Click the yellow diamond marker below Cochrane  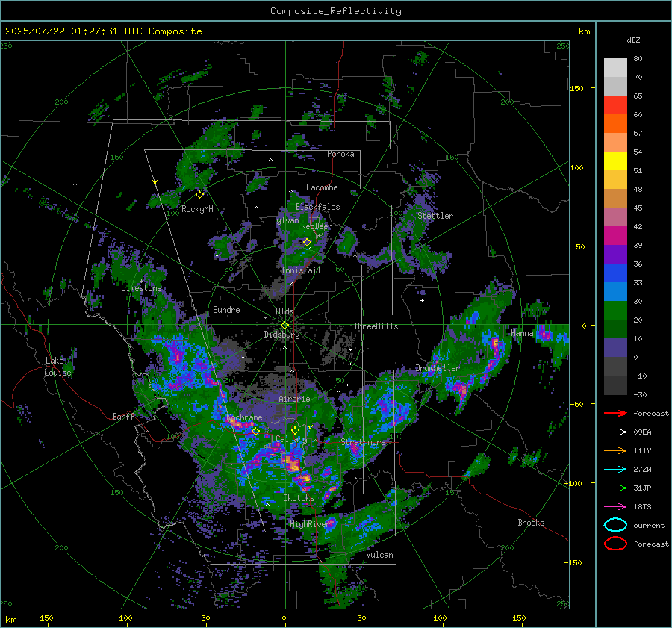coord(255,431)
